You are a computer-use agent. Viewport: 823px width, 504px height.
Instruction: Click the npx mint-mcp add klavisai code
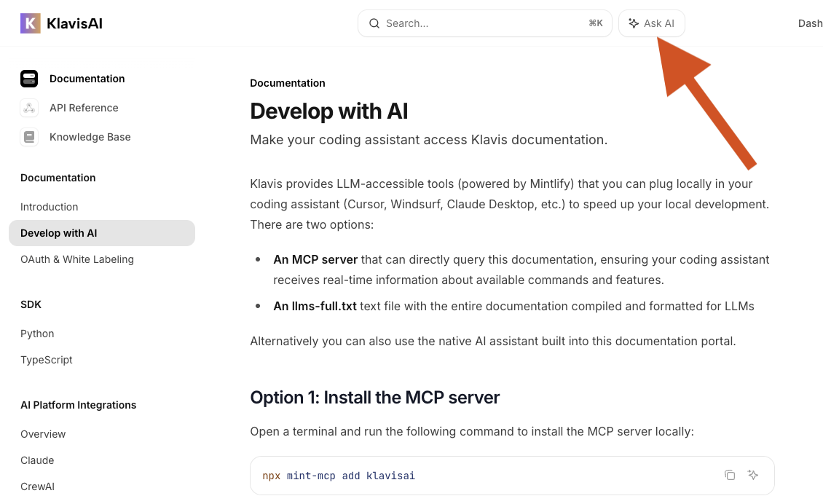coord(339,476)
